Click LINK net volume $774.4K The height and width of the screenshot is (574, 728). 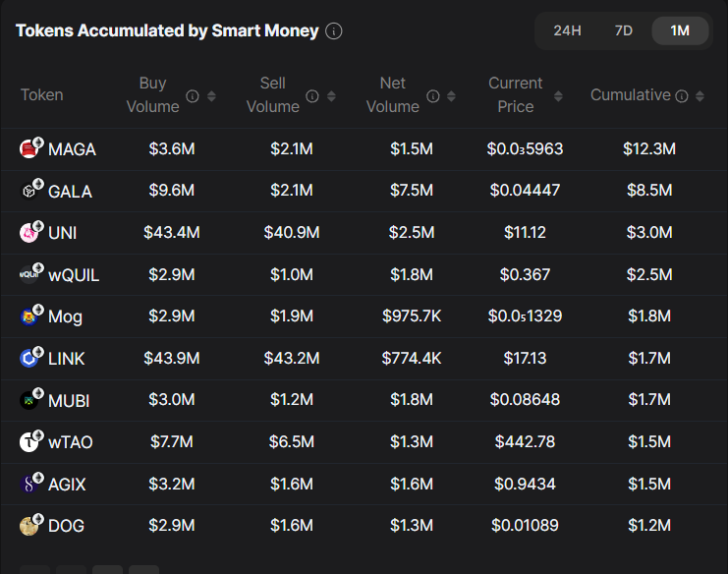pos(412,358)
